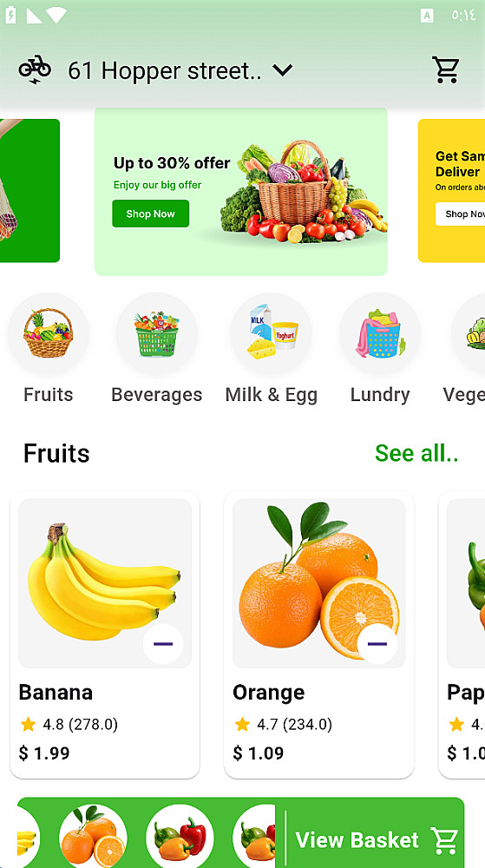Screen dimensions: 485x868
Task: Remove Orange using the minus button
Action: point(377,644)
